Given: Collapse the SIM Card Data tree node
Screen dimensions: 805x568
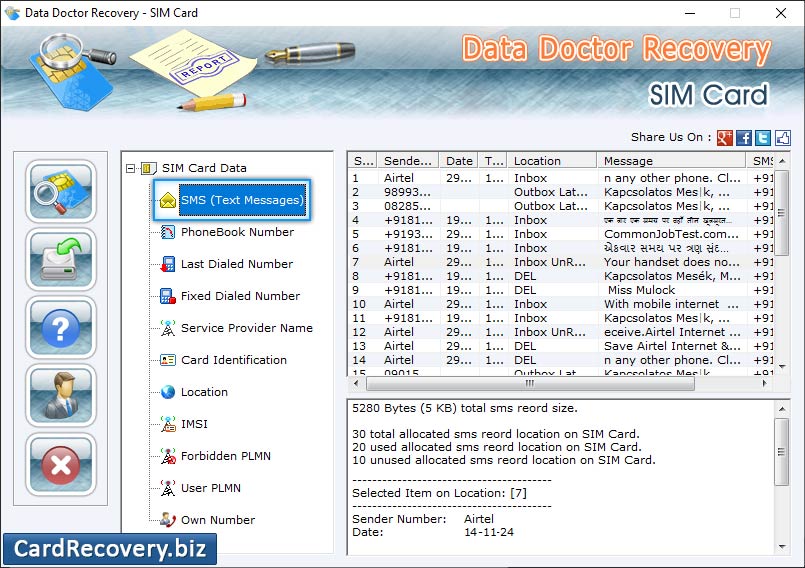Looking at the screenshot, I should coord(130,168).
